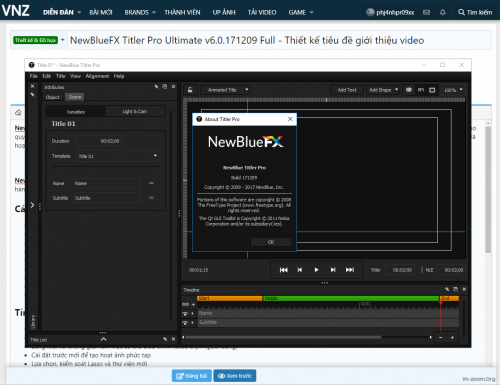
Task: Switch to the Object tab in Attributes
Action: pos(53,97)
